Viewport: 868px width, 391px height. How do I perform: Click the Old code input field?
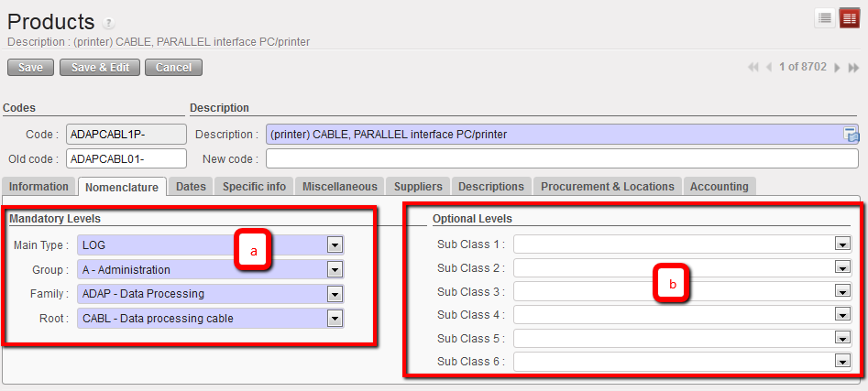[126, 158]
